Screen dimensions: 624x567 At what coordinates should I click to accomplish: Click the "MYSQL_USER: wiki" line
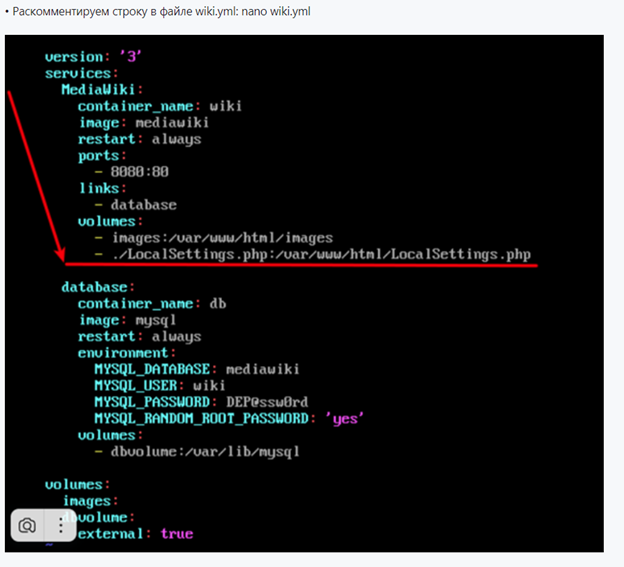click(x=160, y=385)
